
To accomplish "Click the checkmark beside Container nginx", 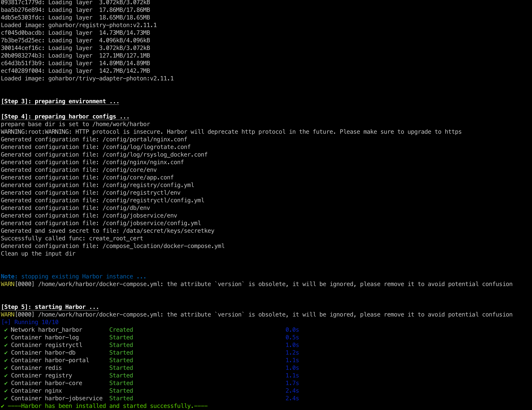I will pyautogui.click(x=6, y=391).
